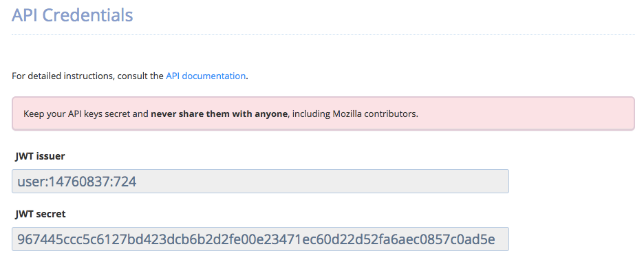The width and height of the screenshot is (644, 260).
Task: Select the user:14760837:724 issuer value
Action: (77, 182)
